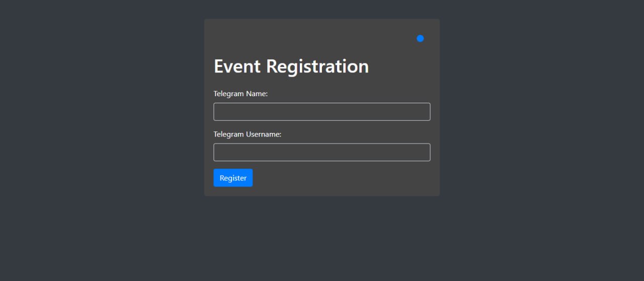
Task: Activate the input above the Register button
Action: 321,152
